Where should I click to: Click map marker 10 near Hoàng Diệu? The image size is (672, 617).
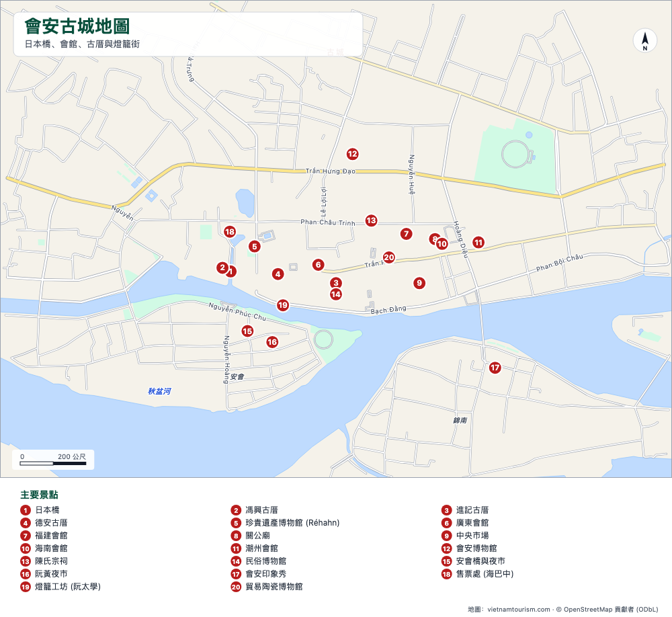442,244
